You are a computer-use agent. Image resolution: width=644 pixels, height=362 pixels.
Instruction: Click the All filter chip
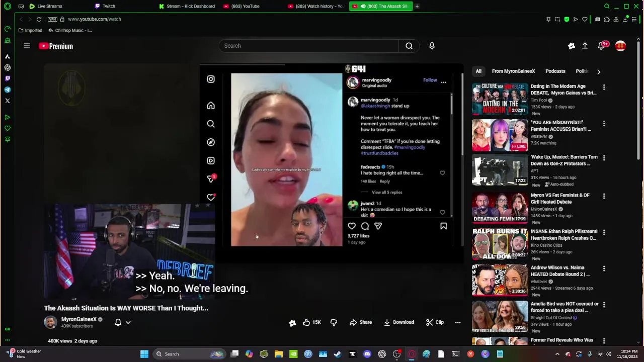pos(478,71)
